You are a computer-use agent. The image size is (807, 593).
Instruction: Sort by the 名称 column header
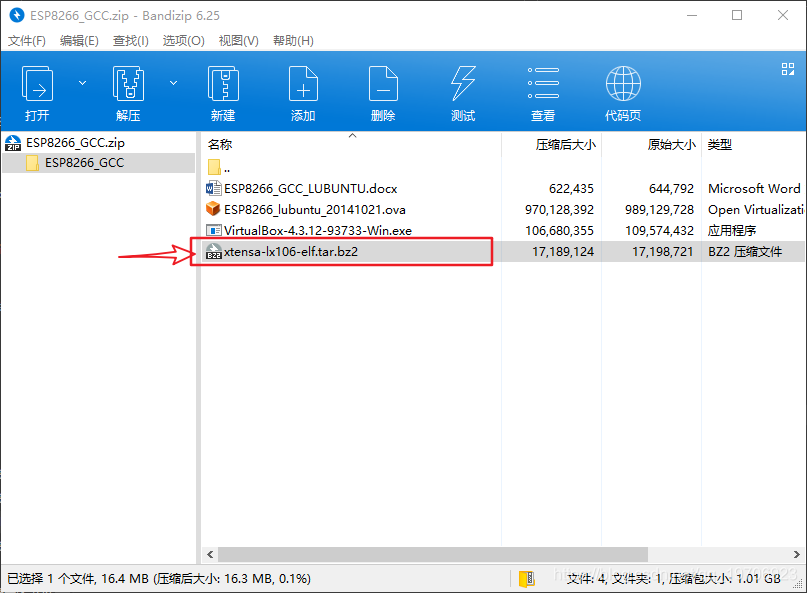[220, 145]
